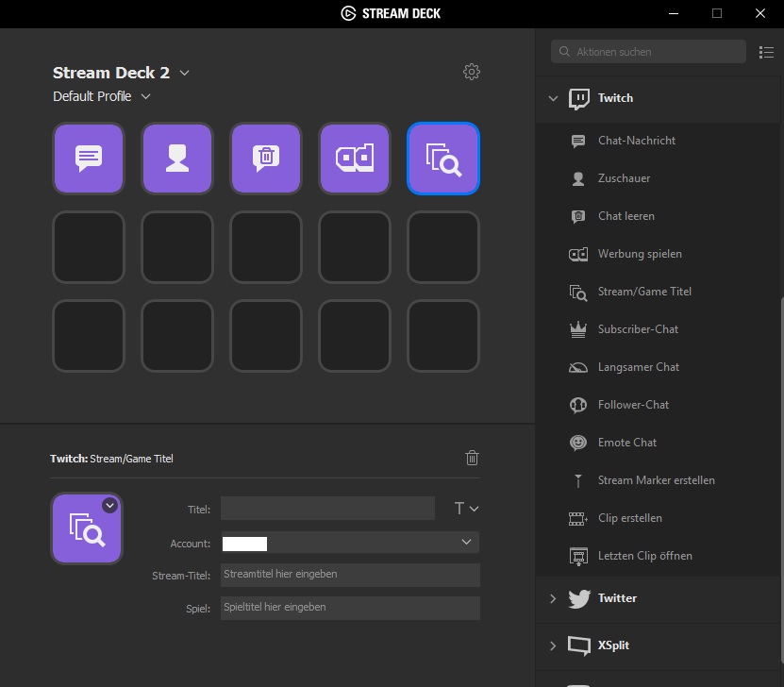Click Stream/Game Titel label in action list
784x687 pixels.
tap(644, 292)
